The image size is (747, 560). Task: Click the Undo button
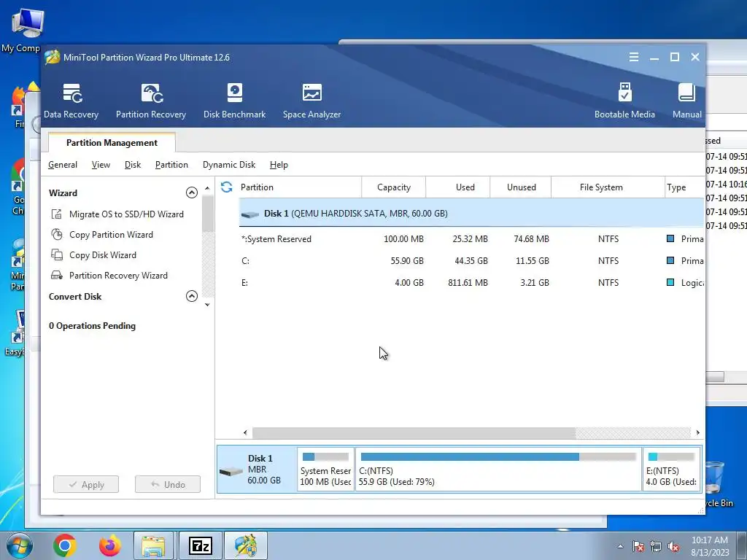pos(168,484)
